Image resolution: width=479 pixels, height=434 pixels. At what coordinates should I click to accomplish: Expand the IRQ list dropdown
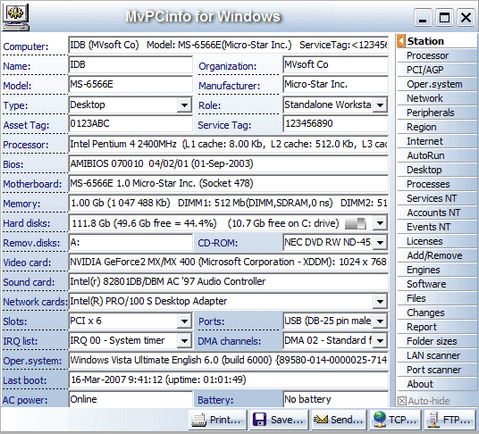(x=184, y=341)
